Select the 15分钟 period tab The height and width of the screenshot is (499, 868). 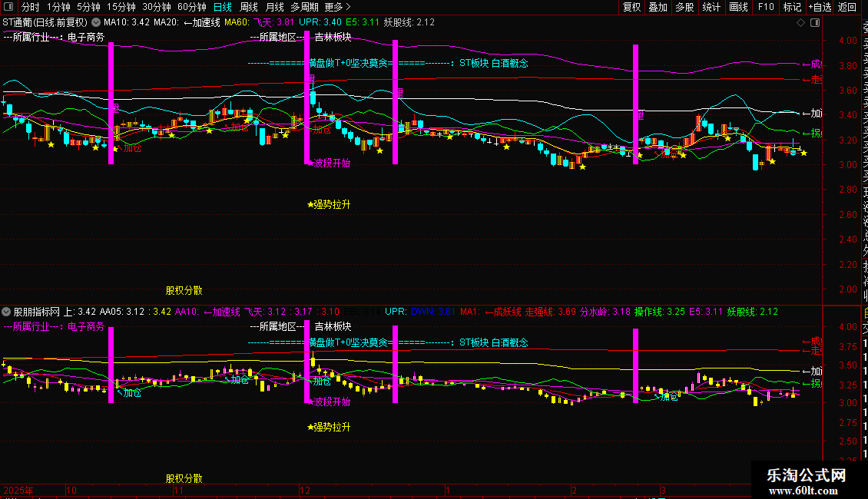(121, 7)
